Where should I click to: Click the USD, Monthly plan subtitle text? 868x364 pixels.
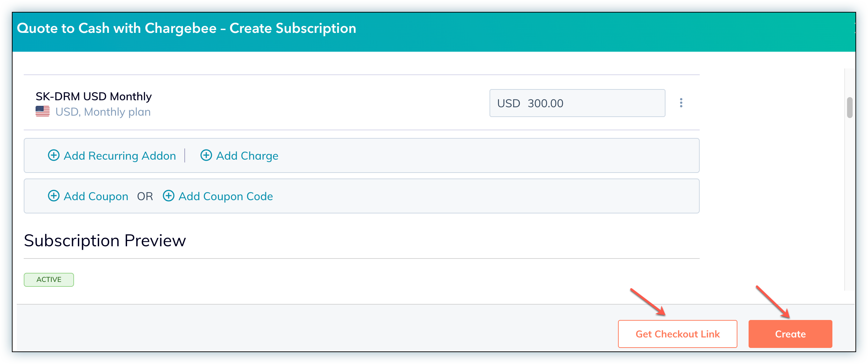click(103, 112)
